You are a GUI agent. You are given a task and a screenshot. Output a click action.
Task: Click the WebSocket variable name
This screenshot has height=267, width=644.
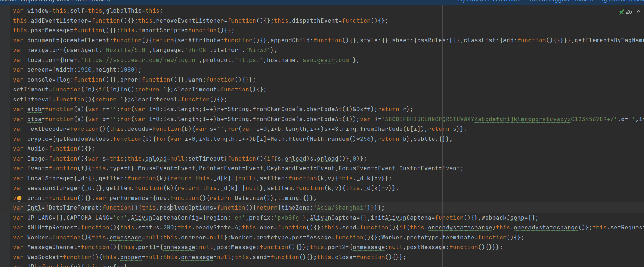pyautogui.click(x=43, y=257)
